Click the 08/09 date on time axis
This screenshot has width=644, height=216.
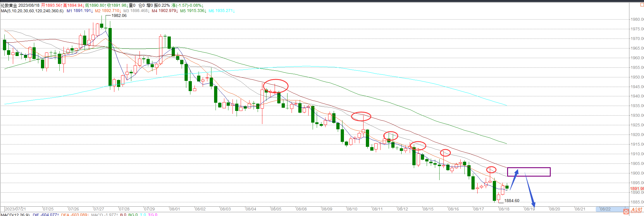point(327,209)
